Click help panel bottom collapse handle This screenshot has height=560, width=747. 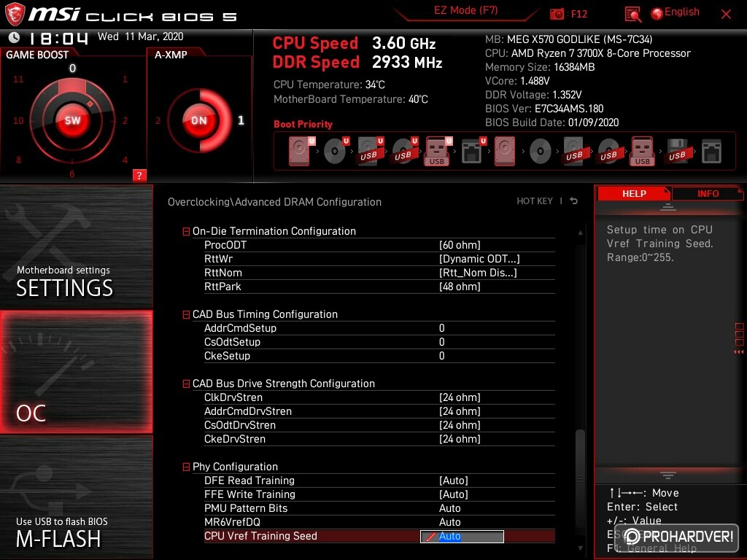point(667,475)
